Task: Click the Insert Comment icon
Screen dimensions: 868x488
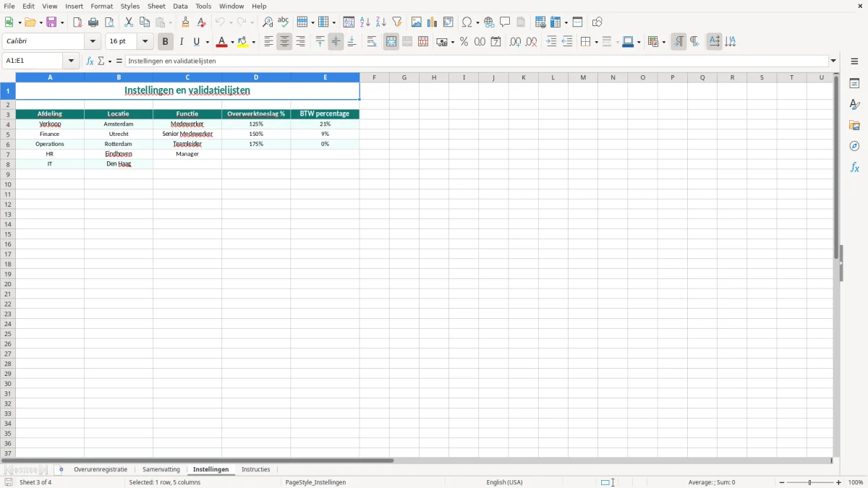Action: point(505,22)
